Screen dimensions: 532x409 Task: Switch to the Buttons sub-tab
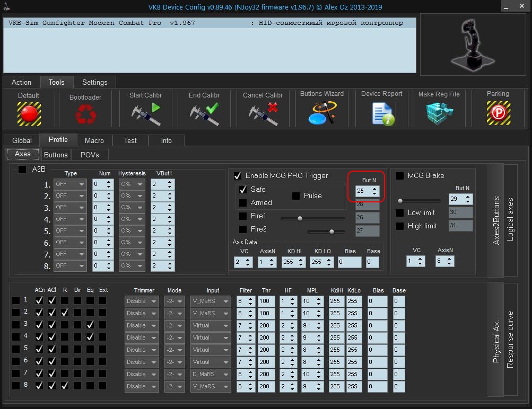56,155
